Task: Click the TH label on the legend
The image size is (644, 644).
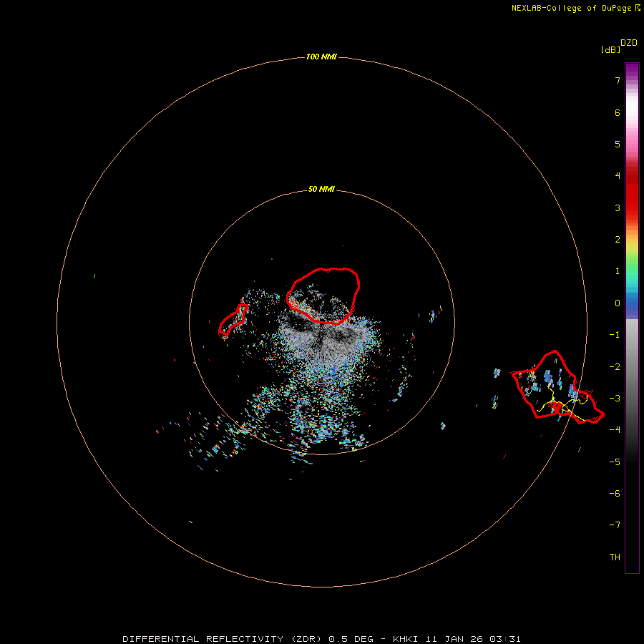Action: [x=615, y=557]
